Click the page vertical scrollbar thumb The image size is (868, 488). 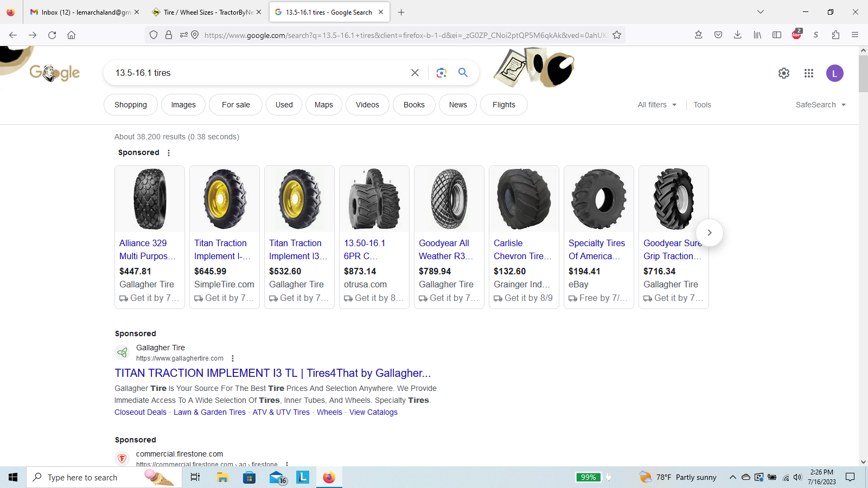click(x=863, y=74)
